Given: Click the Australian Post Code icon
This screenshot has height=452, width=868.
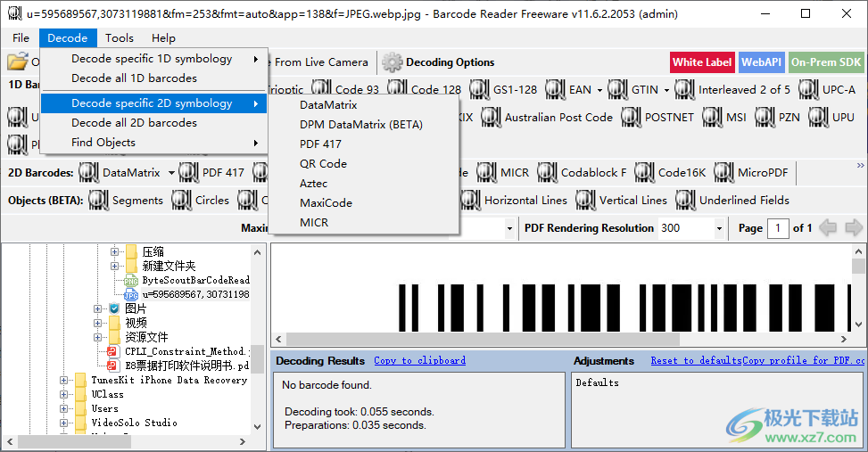Looking at the screenshot, I should click(491, 117).
